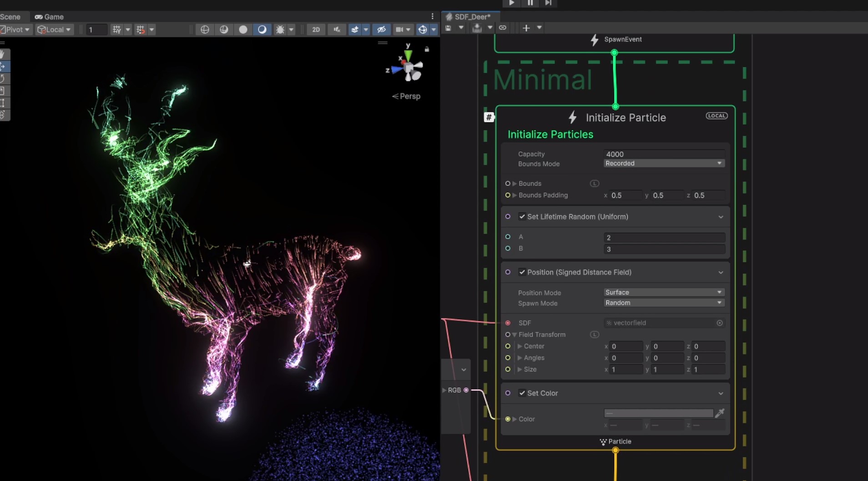Open the Bounds Mode Recorded dropdown
Screen dimensions: 868x481
pos(664,163)
